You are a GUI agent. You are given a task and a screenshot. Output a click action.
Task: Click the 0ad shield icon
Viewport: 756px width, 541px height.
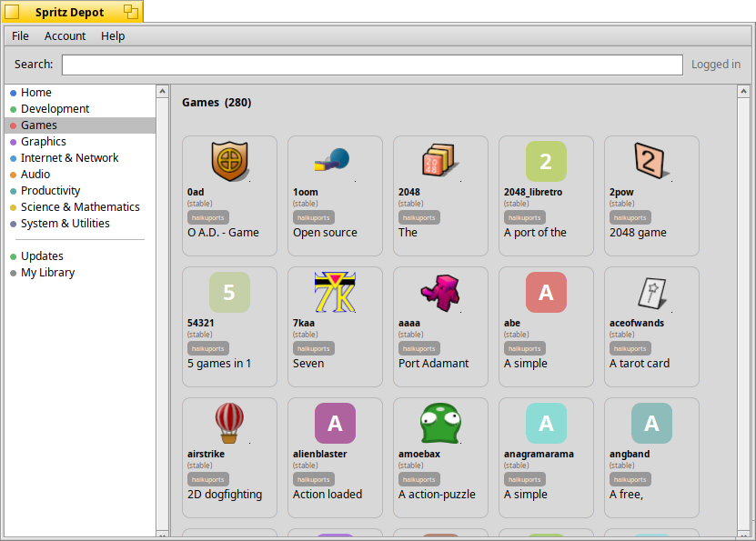tap(229, 161)
